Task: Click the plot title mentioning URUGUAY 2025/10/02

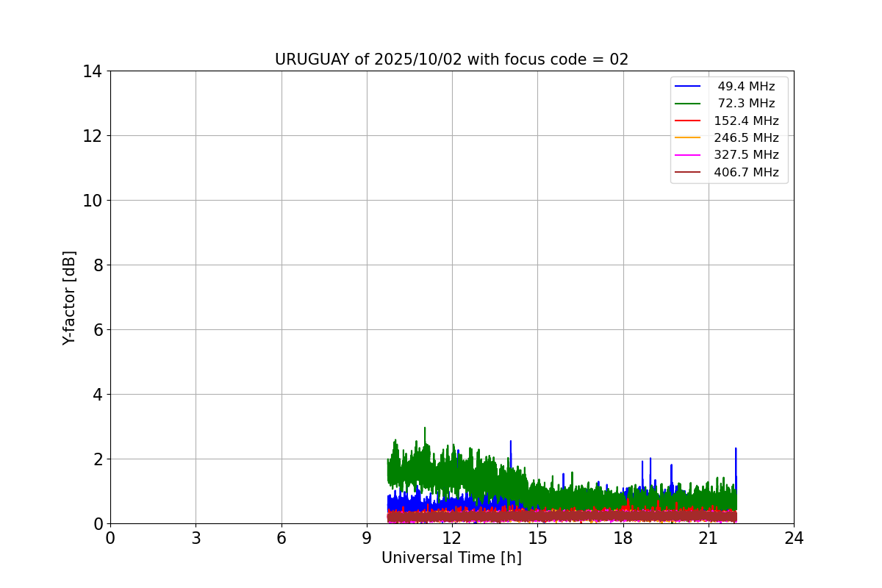Action: 451,60
